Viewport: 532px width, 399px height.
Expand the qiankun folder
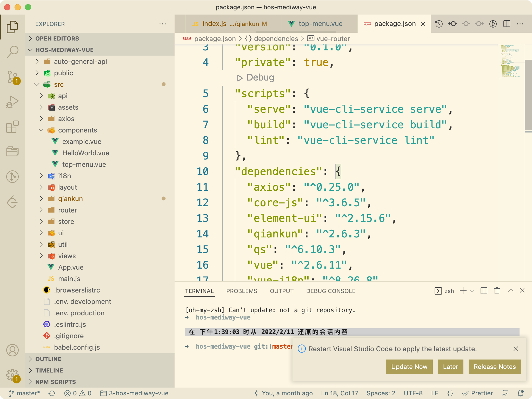[70, 199]
